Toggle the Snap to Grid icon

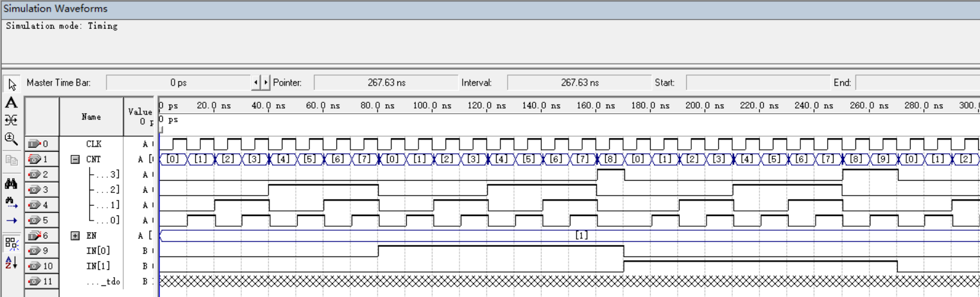tap(11, 242)
